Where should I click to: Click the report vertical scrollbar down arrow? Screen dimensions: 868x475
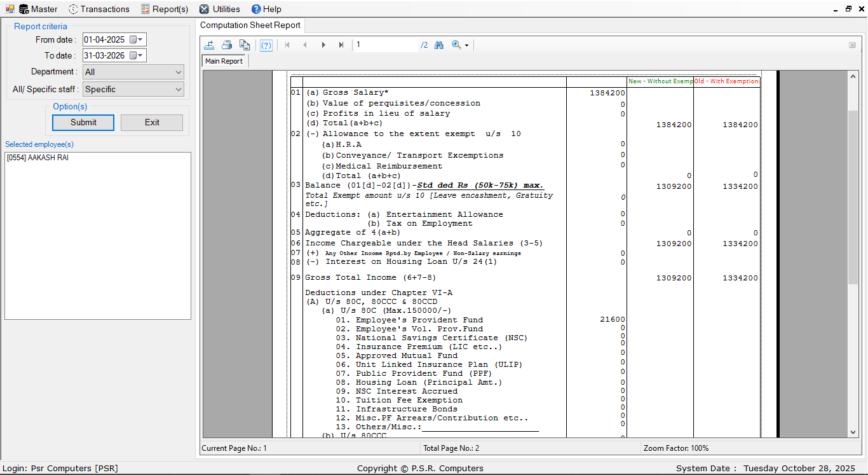tap(853, 432)
